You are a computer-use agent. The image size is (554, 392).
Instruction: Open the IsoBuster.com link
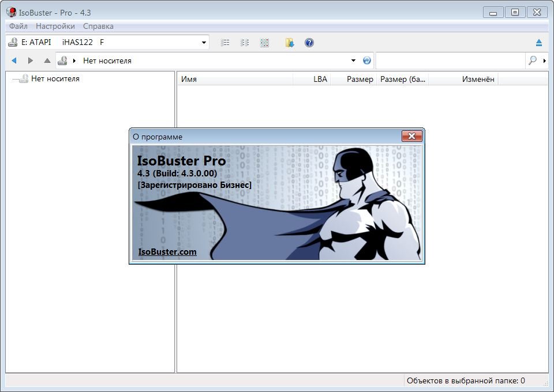(x=167, y=251)
